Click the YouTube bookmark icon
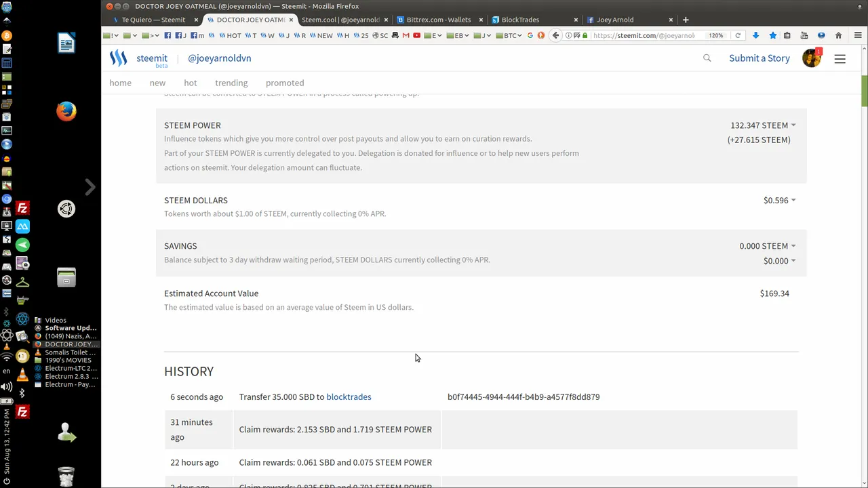 (x=416, y=35)
